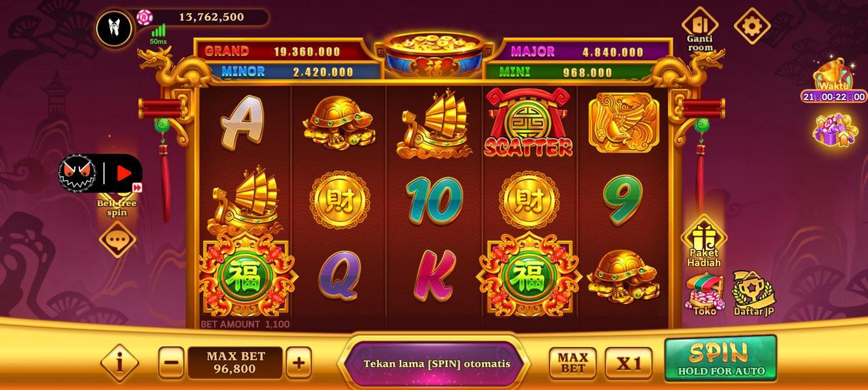Screen dimensions: 868x390
Task: Open the purple gift box reward icon
Action: [x=835, y=130]
